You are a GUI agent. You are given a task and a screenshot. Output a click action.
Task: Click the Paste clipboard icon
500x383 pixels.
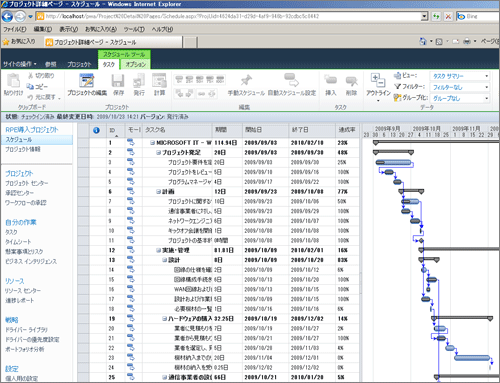13,80
